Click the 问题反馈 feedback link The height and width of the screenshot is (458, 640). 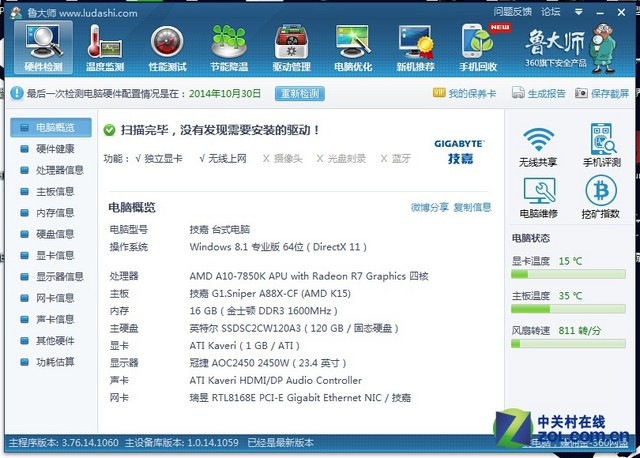point(513,12)
